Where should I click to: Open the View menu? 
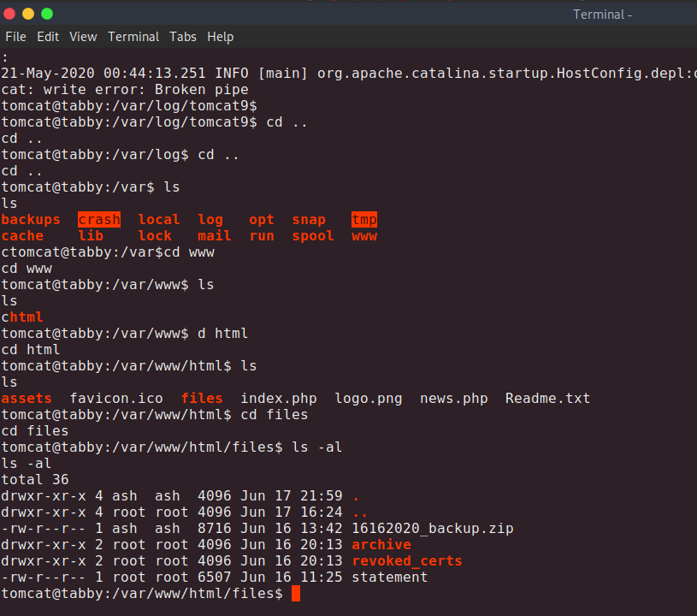(83, 37)
